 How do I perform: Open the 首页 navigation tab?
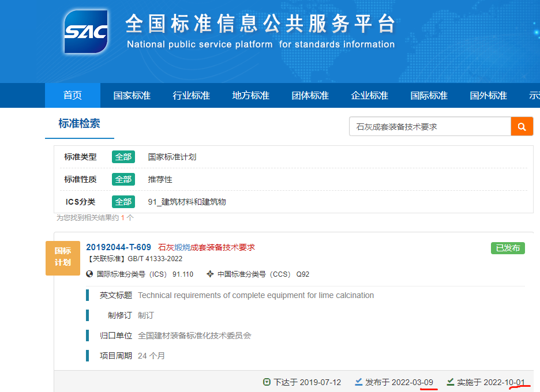[73, 96]
